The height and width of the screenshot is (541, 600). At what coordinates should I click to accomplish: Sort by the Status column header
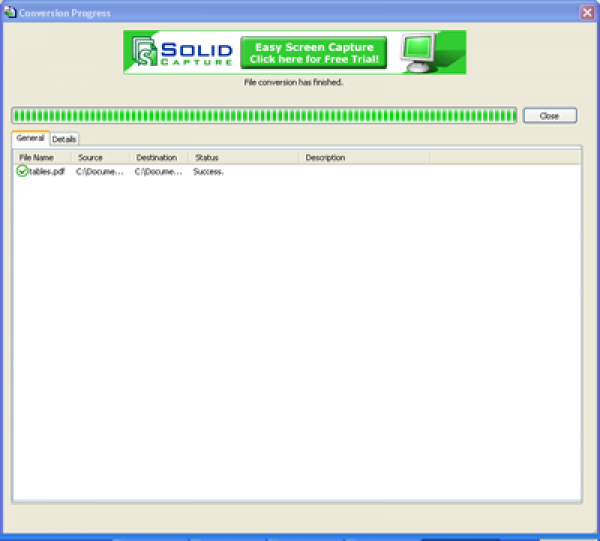coord(244,158)
